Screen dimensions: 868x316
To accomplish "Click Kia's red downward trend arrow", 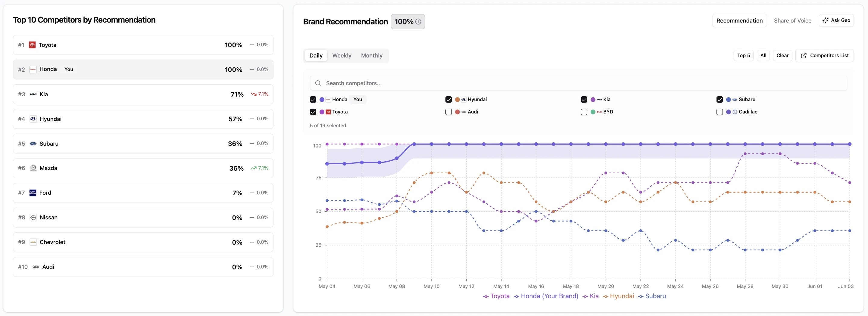I will [253, 94].
